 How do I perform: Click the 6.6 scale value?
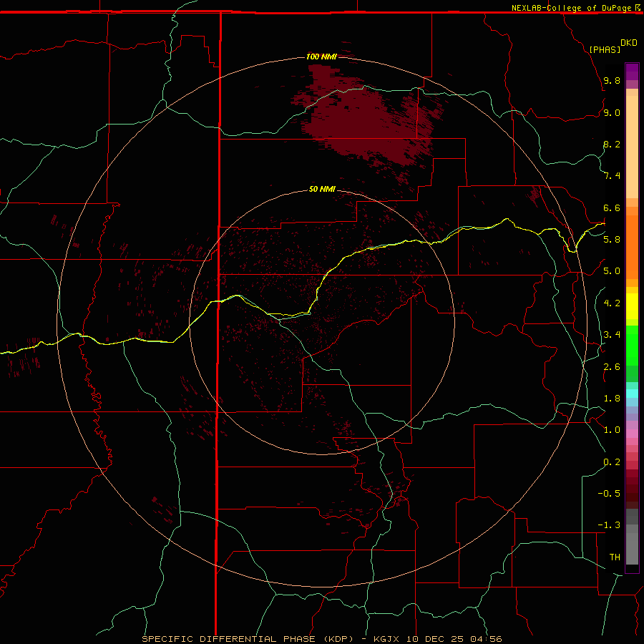(x=612, y=208)
